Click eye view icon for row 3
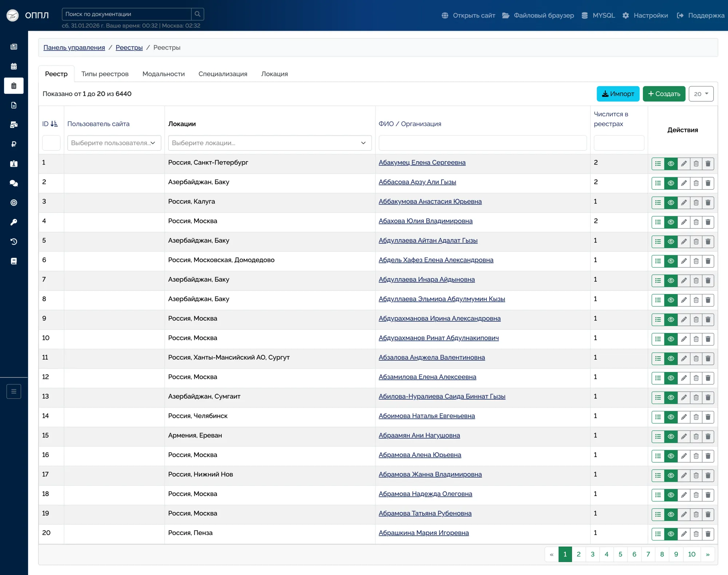The height and width of the screenshot is (575, 728). tap(670, 203)
